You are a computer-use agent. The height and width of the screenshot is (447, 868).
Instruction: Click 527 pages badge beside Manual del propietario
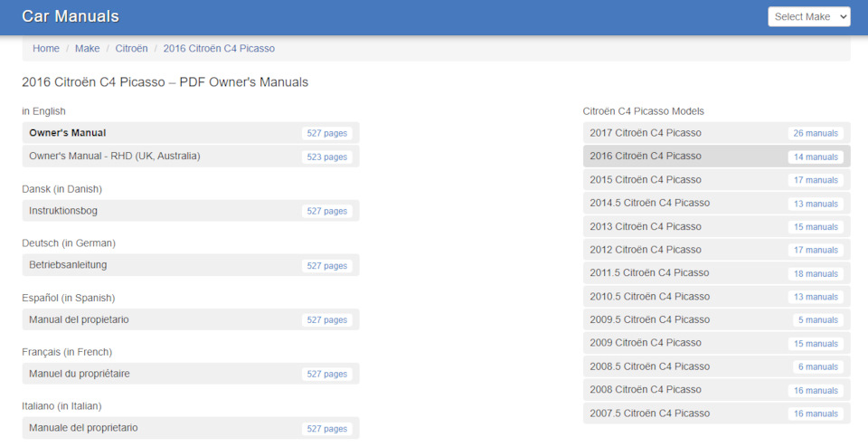[327, 320]
